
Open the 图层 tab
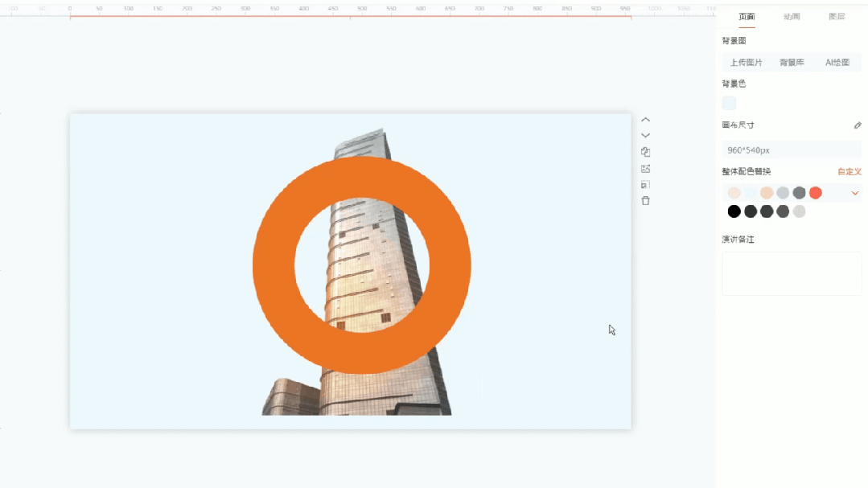coord(837,17)
